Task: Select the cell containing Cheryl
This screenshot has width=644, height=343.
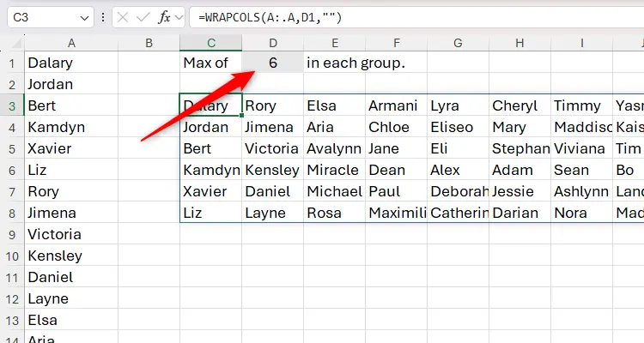Action: click(x=519, y=105)
